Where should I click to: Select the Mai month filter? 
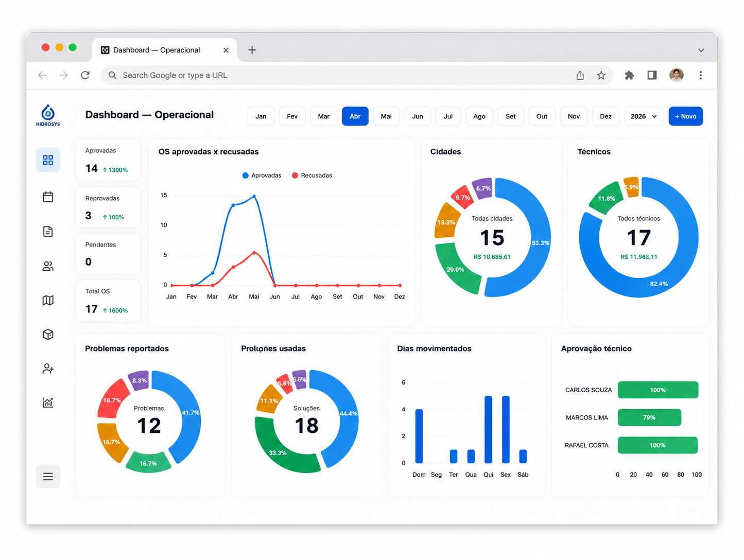[x=386, y=116]
